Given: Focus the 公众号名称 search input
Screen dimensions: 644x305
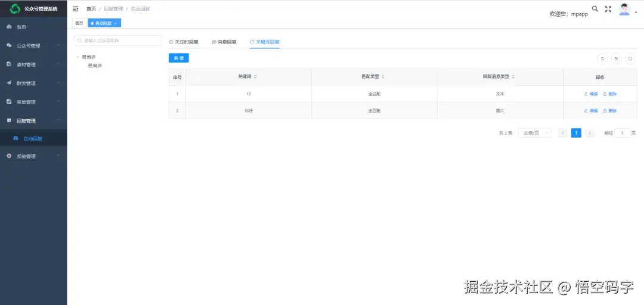Looking at the screenshot, I should (118, 41).
